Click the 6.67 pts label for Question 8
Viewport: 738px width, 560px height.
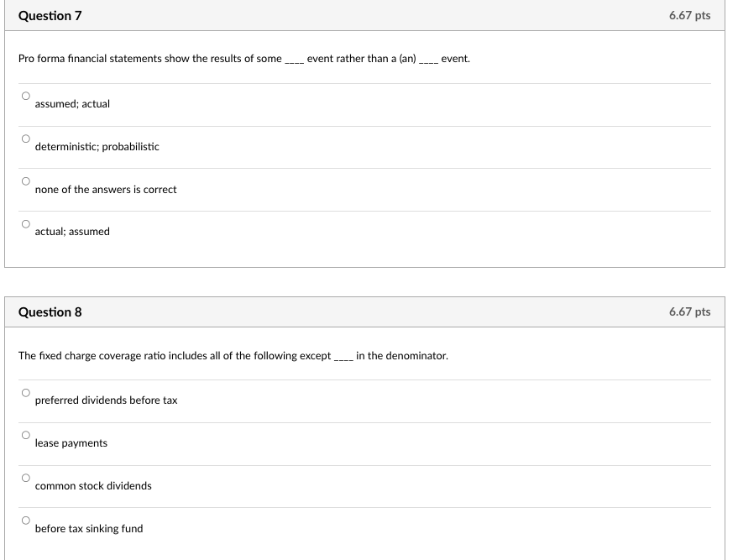(x=689, y=311)
